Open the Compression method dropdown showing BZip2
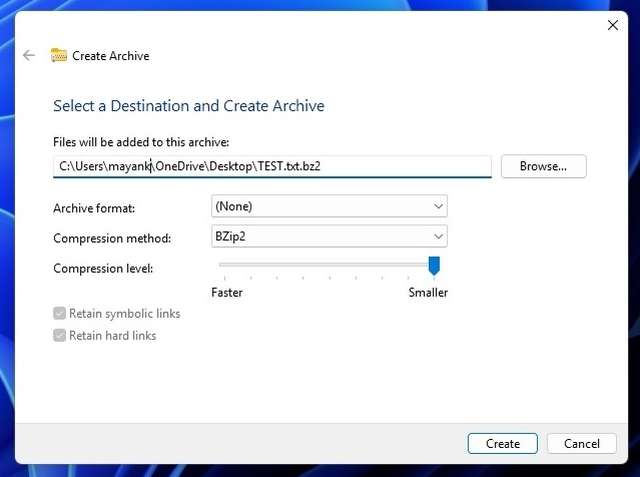Image resolution: width=640 pixels, height=477 pixels. pyautogui.click(x=329, y=237)
